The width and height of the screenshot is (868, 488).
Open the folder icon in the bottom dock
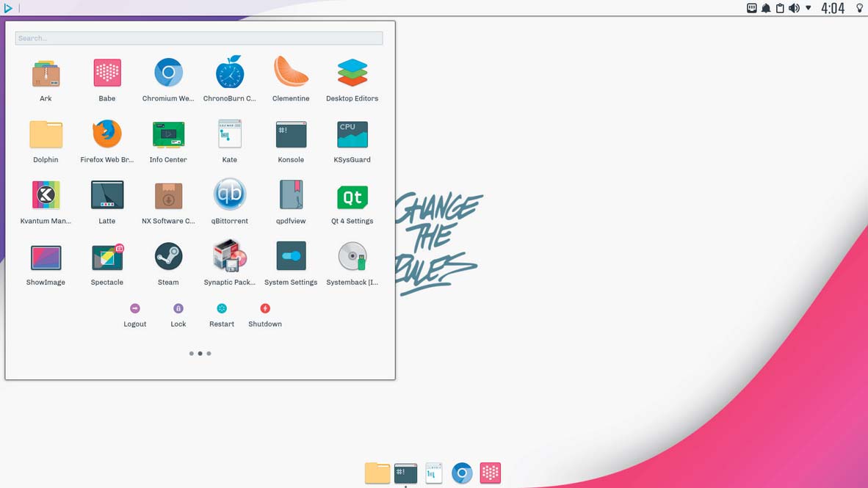377,473
